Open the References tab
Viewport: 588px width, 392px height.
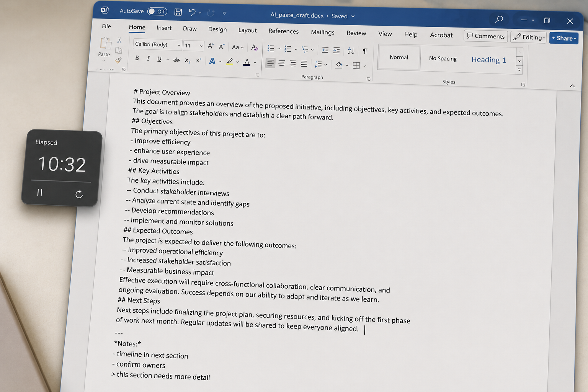tap(283, 31)
